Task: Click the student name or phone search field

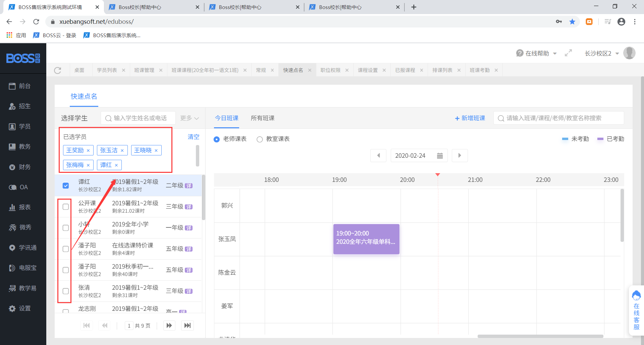Action: tap(138, 118)
